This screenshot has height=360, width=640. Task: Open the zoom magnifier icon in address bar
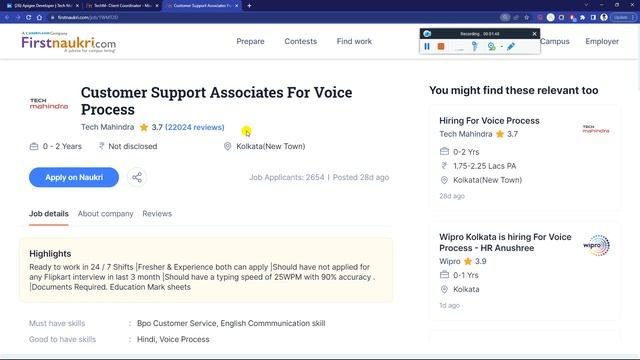[x=505, y=18]
